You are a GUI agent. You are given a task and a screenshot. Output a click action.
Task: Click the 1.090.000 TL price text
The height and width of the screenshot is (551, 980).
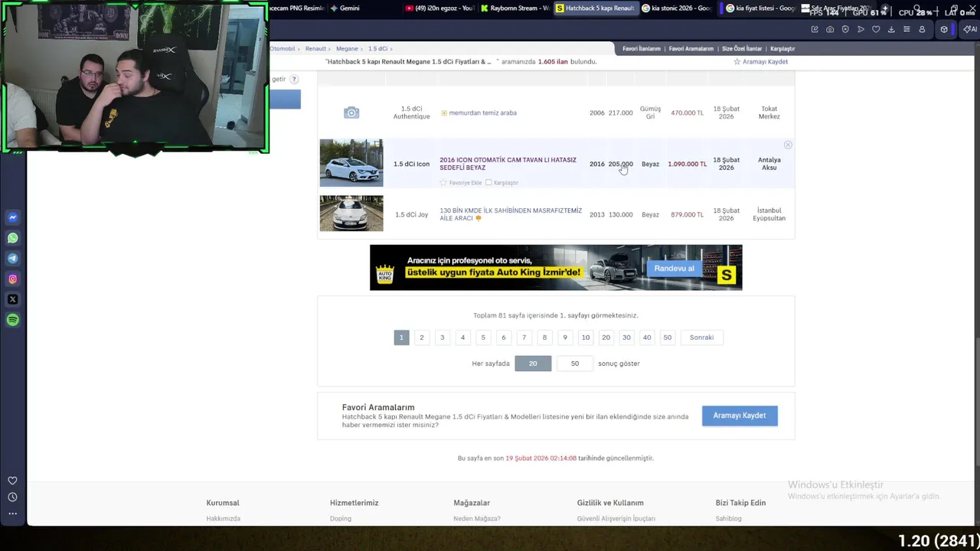pyautogui.click(x=687, y=164)
